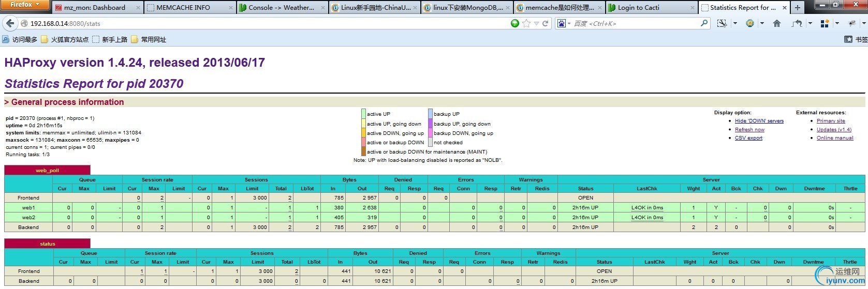Open the bookmark star dropdown arrow
Image resolution: width=868 pixels, height=289 pixels.
click(x=536, y=23)
